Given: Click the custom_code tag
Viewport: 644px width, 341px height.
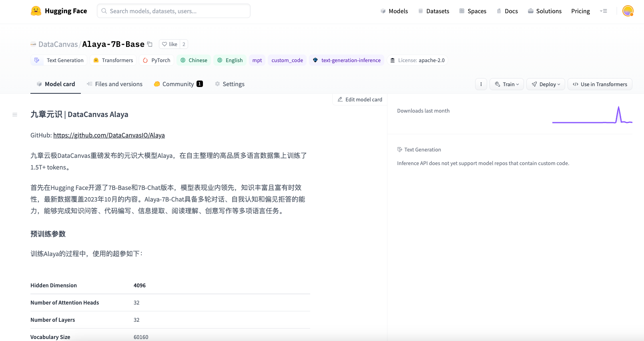Looking at the screenshot, I should click(287, 60).
